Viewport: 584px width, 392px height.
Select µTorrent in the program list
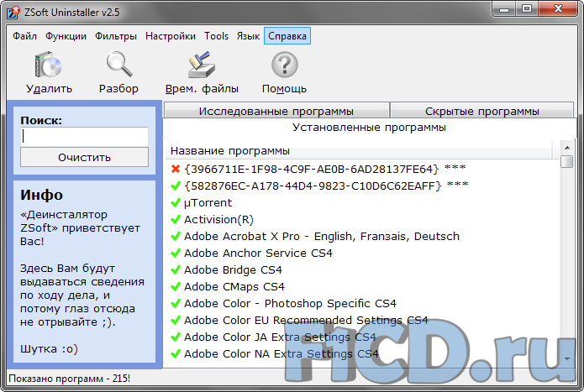(x=208, y=202)
